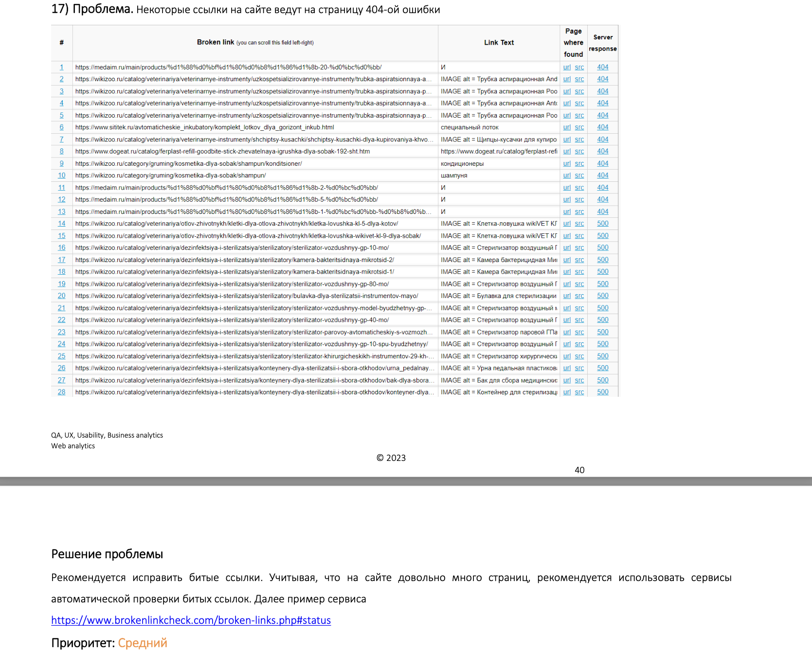The height and width of the screenshot is (653, 812).
Task: Click row number 1 link
Action: 62,67
